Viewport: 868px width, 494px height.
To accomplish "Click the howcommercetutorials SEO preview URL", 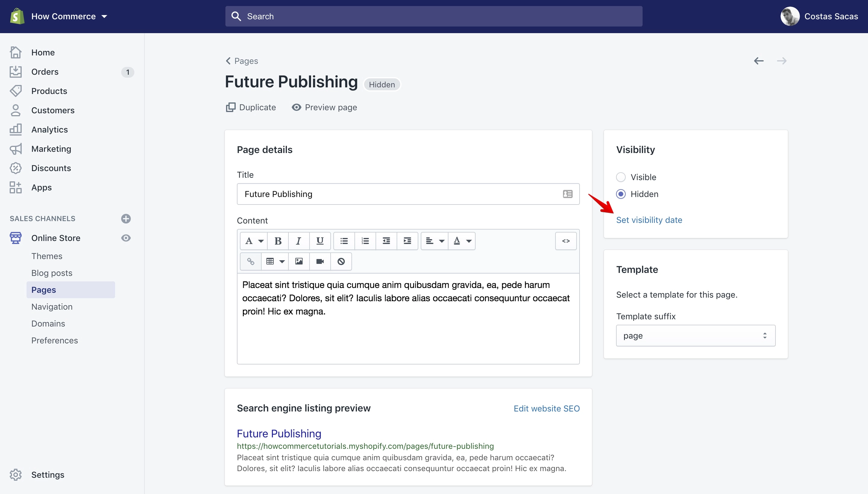I will [x=365, y=446].
